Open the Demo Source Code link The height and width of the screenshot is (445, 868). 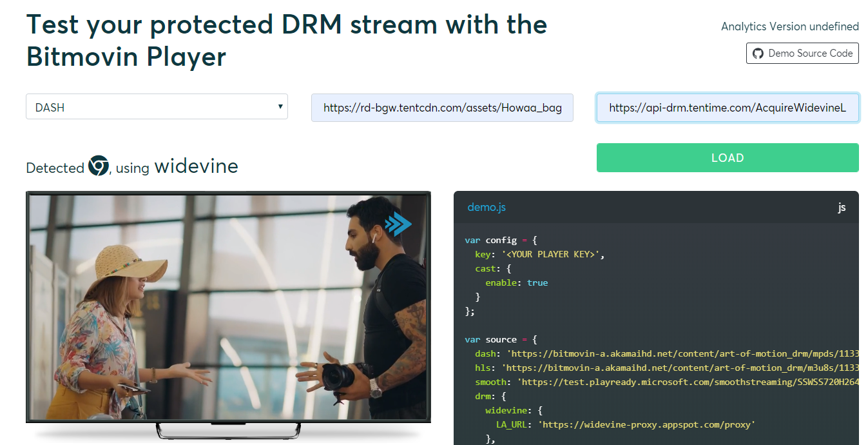803,54
